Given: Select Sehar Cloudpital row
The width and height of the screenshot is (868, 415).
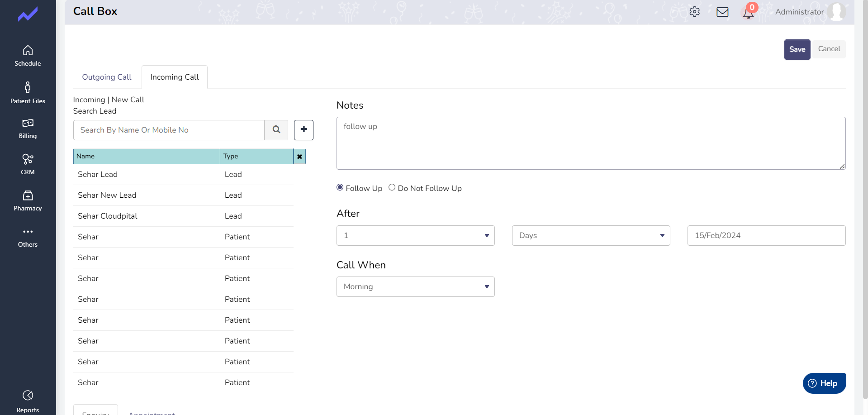Looking at the screenshot, I should coord(183,216).
